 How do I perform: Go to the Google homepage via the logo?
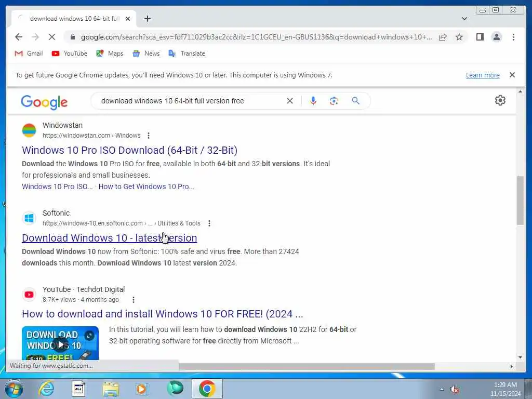click(44, 102)
